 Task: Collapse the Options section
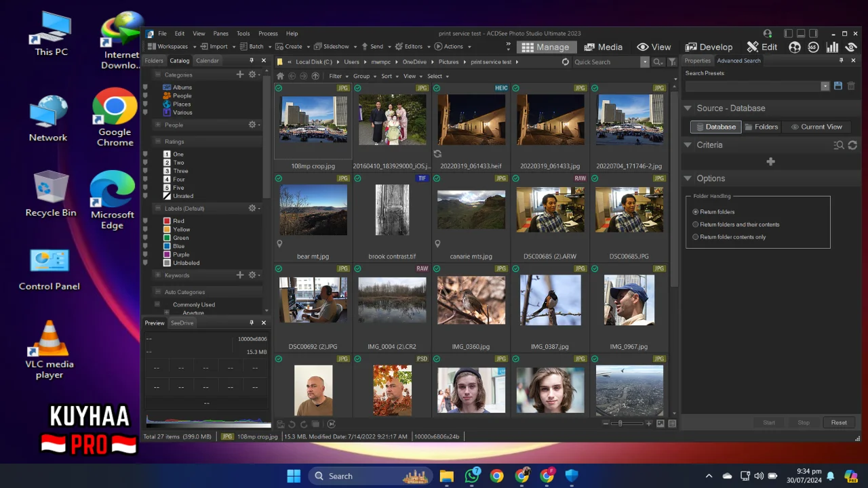[688, 178]
